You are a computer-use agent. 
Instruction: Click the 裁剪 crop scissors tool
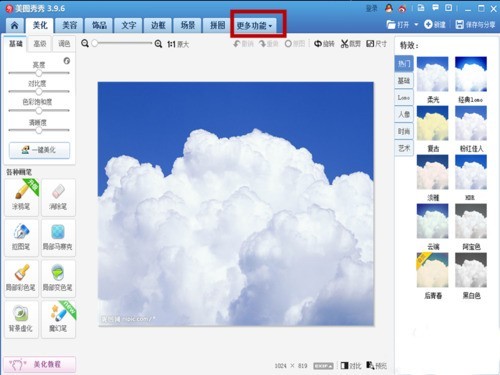pos(351,44)
